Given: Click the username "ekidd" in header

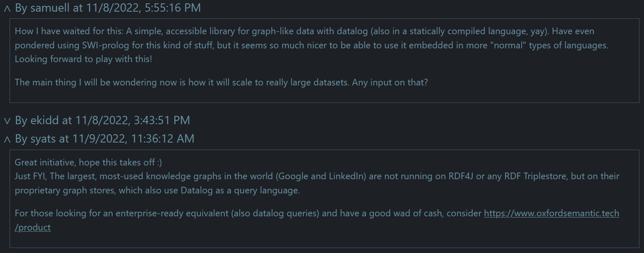Looking at the screenshot, I should pyautogui.click(x=45, y=120).
